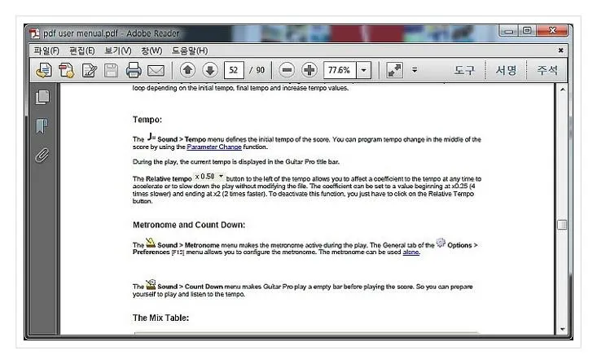This screenshot has height=364, width=597.
Task: Open the edit/sign document icon
Action: pyautogui.click(x=89, y=71)
